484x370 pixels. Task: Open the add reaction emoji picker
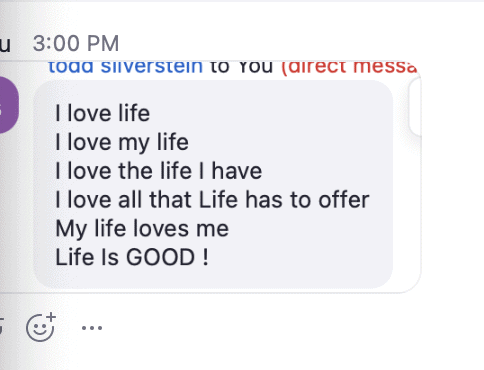pyautogui.click(x=41, y=327)
